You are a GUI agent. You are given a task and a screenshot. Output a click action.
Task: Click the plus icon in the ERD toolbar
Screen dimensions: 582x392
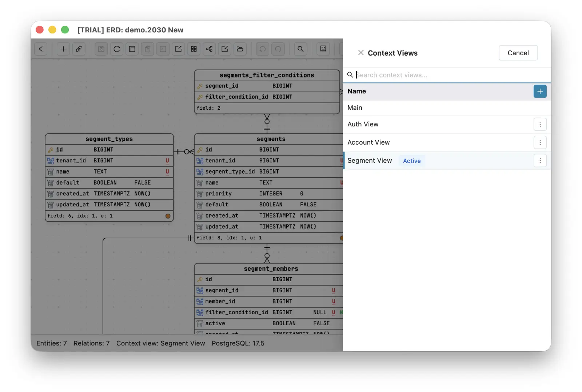pyautogui.click(x=63, y=49)
